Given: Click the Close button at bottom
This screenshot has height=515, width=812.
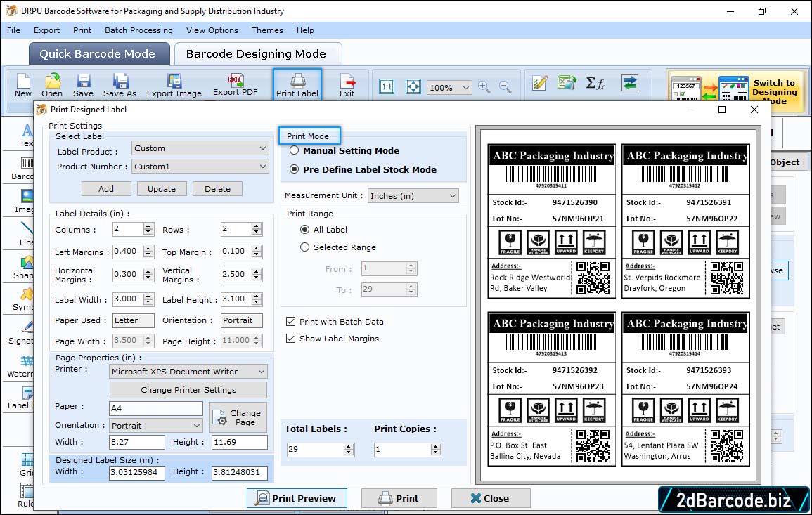Looking at the screenshot, I should click(491, 498).
